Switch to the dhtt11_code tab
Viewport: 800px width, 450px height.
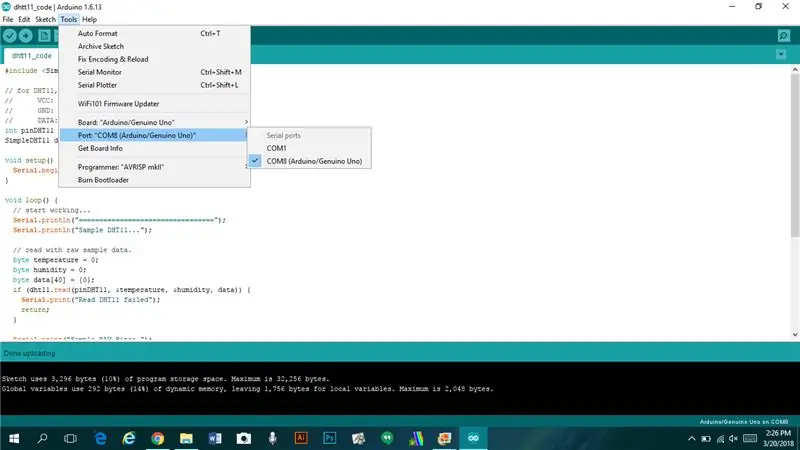[x=31, y=56]
